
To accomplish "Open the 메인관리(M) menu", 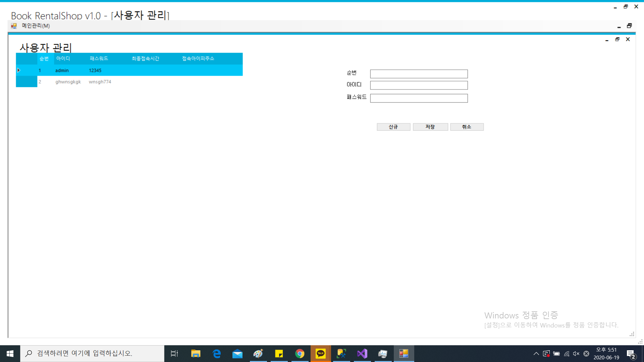I will tap(36, 26).
